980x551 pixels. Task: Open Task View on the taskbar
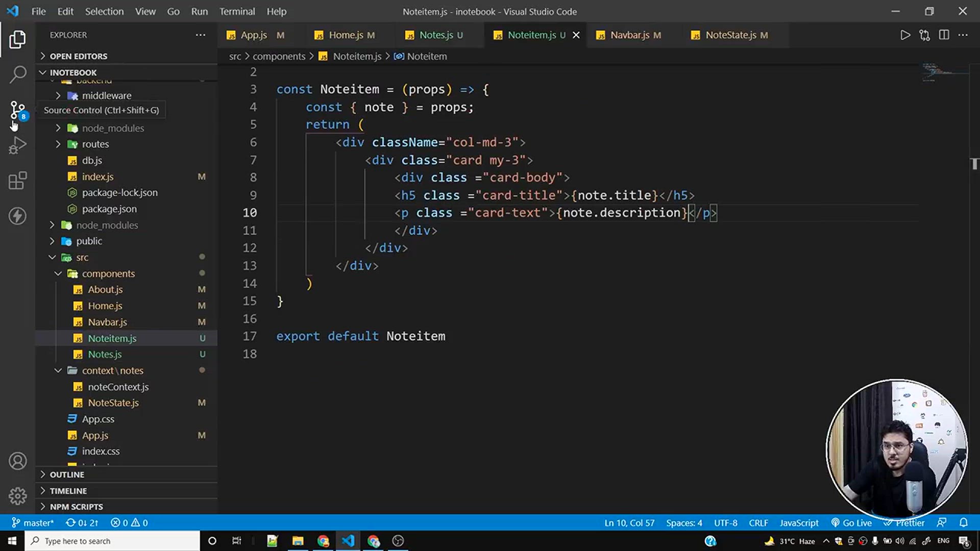pos(237,541)
